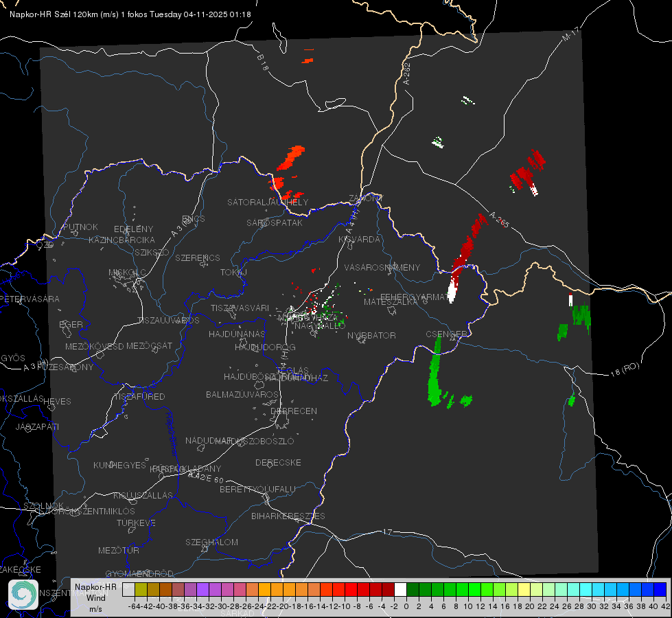Click the MEZŐKÖVESD city label

pos(95,346)
